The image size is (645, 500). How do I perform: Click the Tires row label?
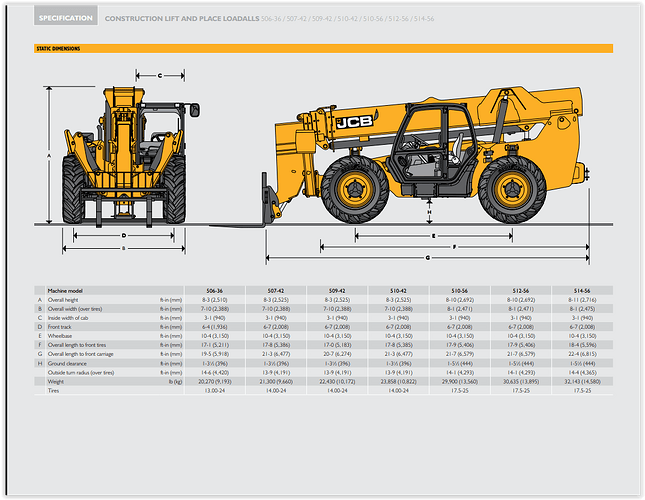pyautogui.click(x=53, y=391)
